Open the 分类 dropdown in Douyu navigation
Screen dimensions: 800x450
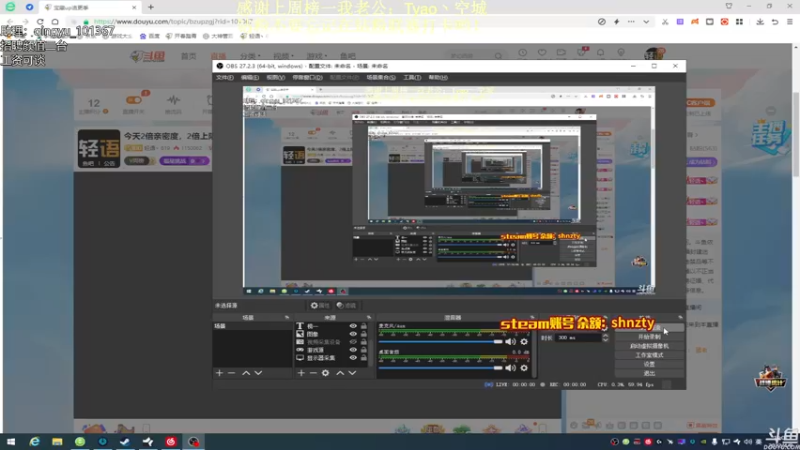(250, 56)
